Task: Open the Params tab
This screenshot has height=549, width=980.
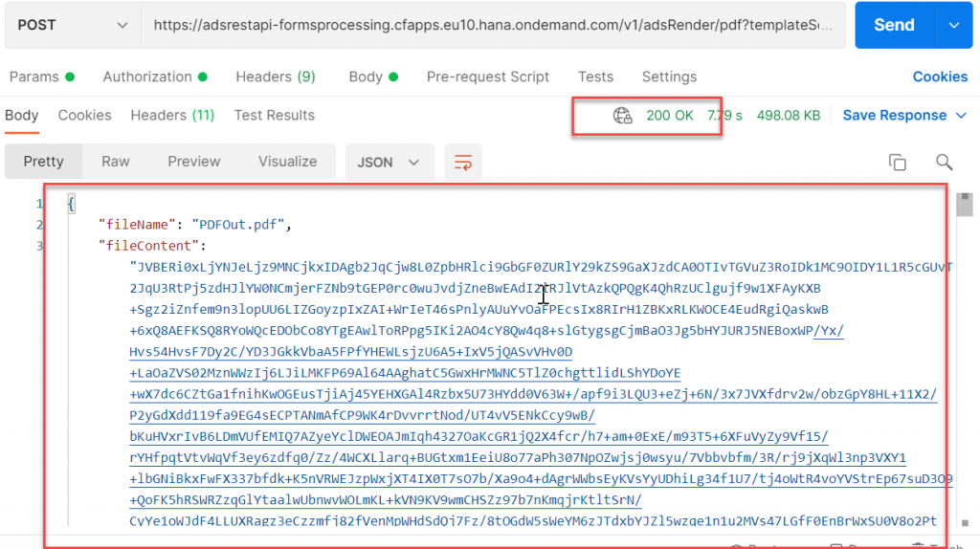Action: coord(42,77)
